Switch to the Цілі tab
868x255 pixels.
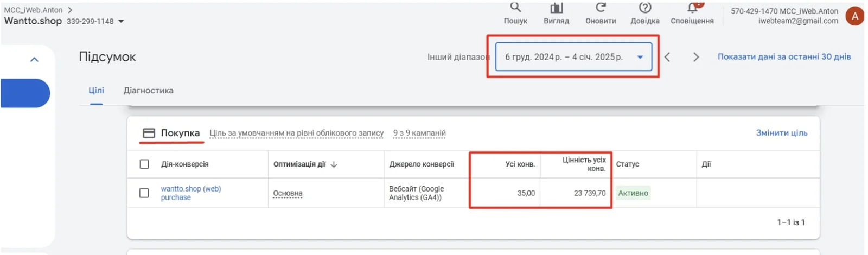pos(97,91)
